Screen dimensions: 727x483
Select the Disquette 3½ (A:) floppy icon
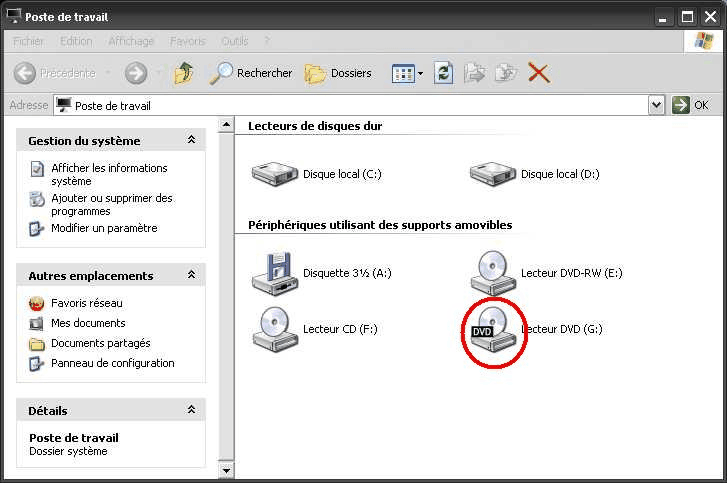click(274, 273)
